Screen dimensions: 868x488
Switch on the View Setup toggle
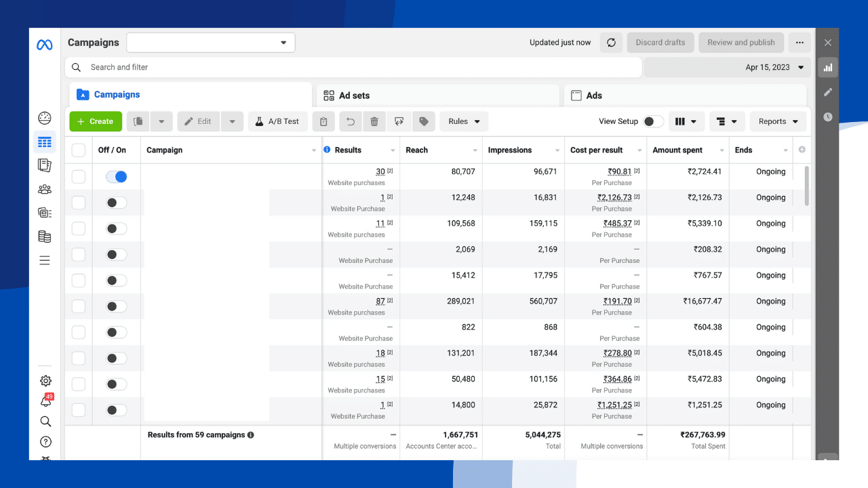[654, 121]
